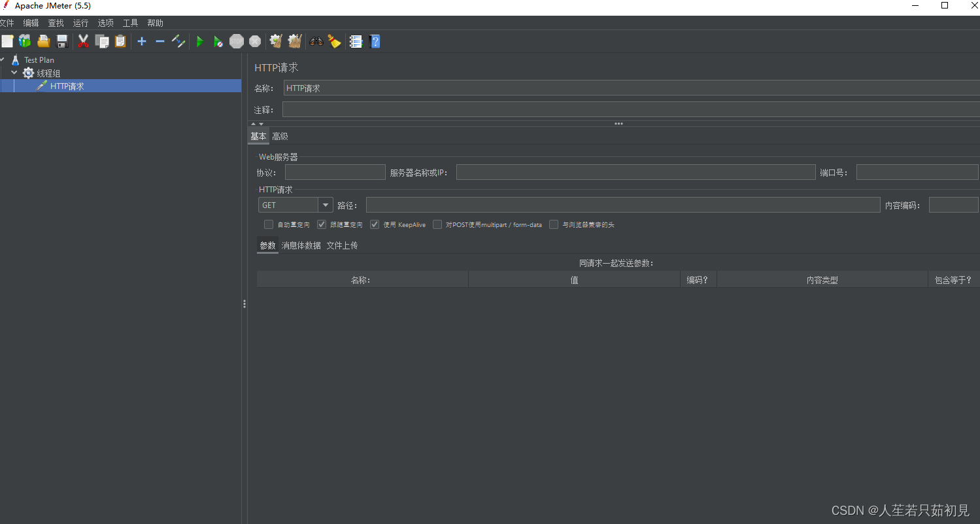Click the Shutdown X icon
980x524 pixels.
click(255, 41)
